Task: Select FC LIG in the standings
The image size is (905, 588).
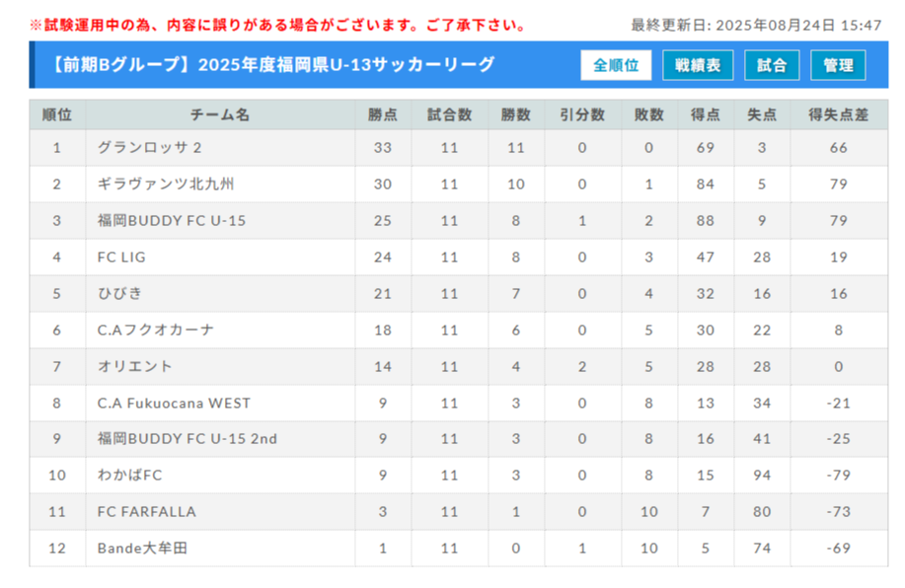Action: 121,257
